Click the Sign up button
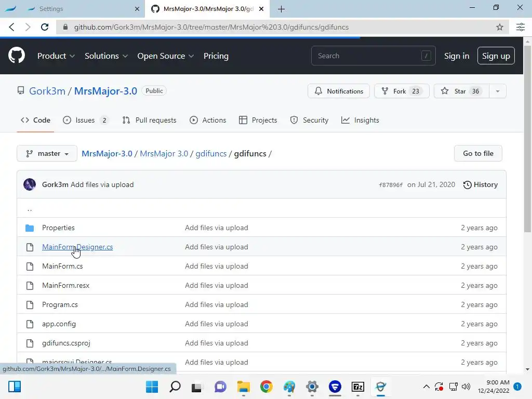 point(496,56)
